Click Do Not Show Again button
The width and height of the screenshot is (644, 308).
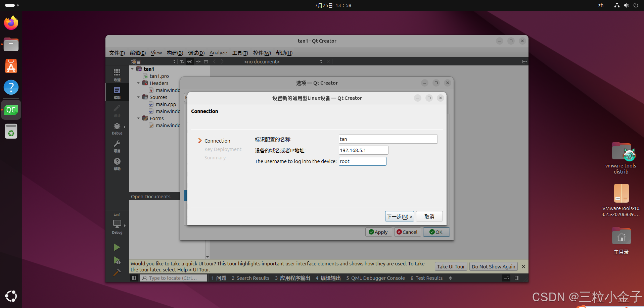point(493,266)
